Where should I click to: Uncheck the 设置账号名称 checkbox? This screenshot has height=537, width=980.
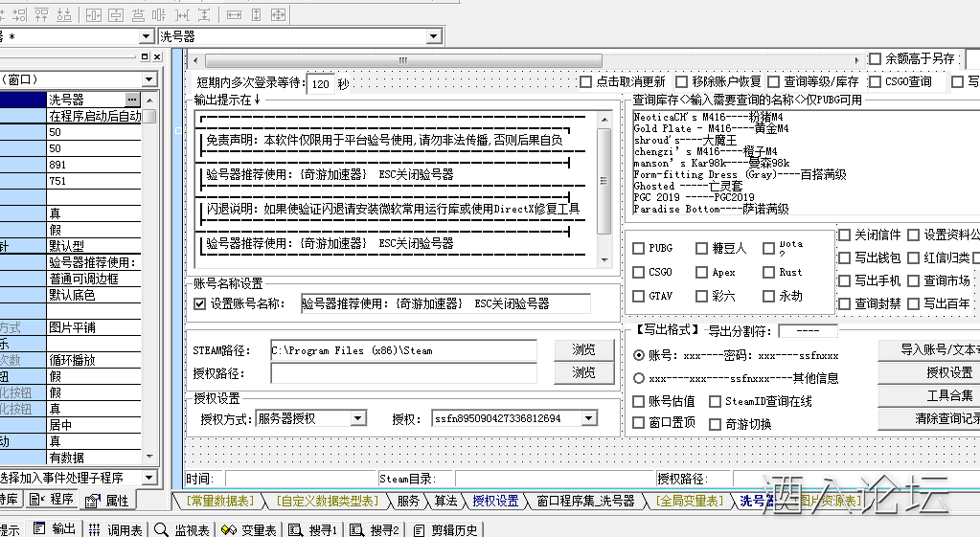[x=199, y=304]
